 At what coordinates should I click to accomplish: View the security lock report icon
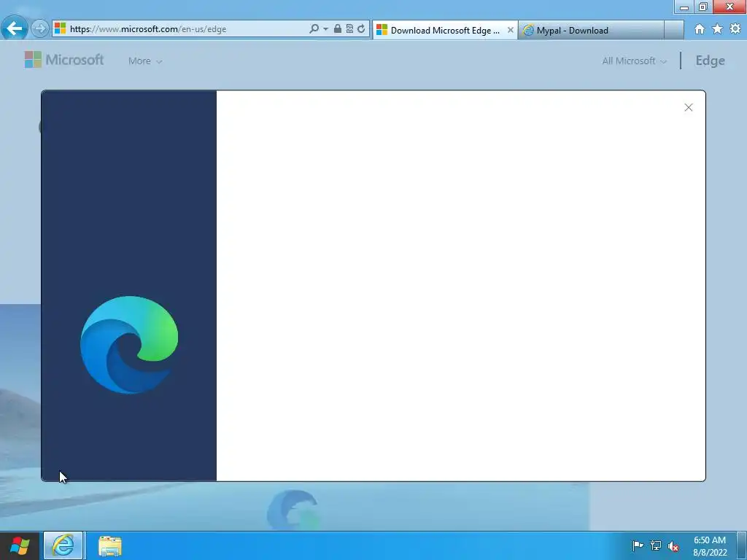(x=337, y=29)
